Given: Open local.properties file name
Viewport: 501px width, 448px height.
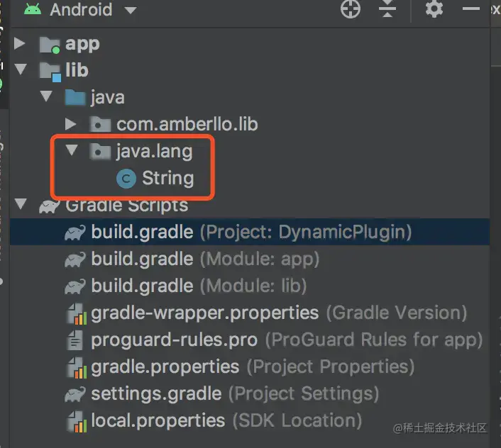Looking at the screenshot, I should point(158,420).
